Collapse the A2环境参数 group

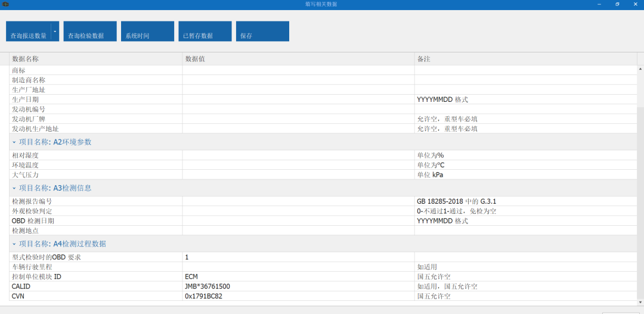(x=14, y=142)
